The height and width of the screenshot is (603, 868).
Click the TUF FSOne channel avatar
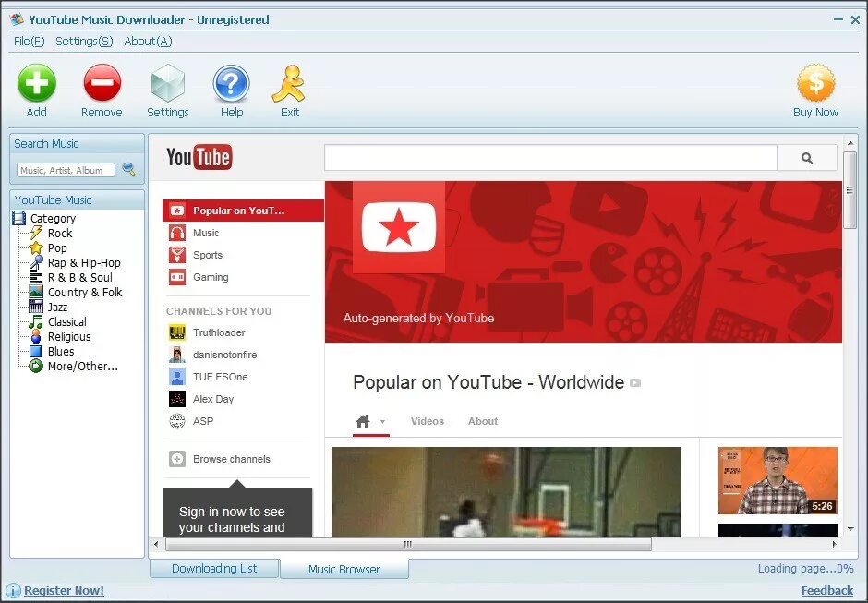point(177,377)
